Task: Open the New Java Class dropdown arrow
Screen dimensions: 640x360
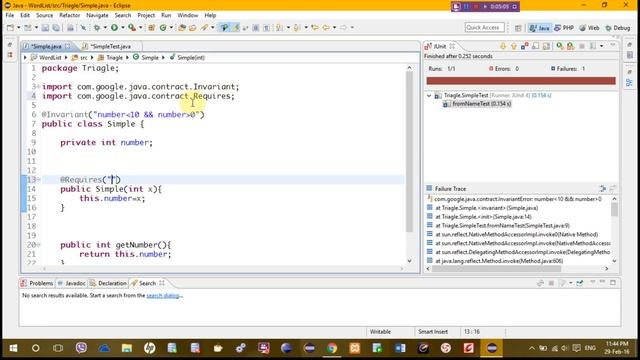Action: (171, 28)
